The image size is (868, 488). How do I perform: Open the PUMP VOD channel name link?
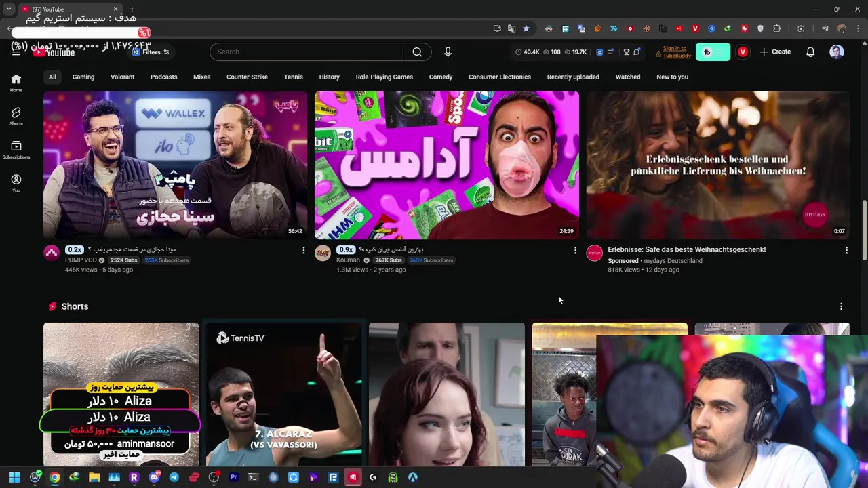(x=81, y=260)
